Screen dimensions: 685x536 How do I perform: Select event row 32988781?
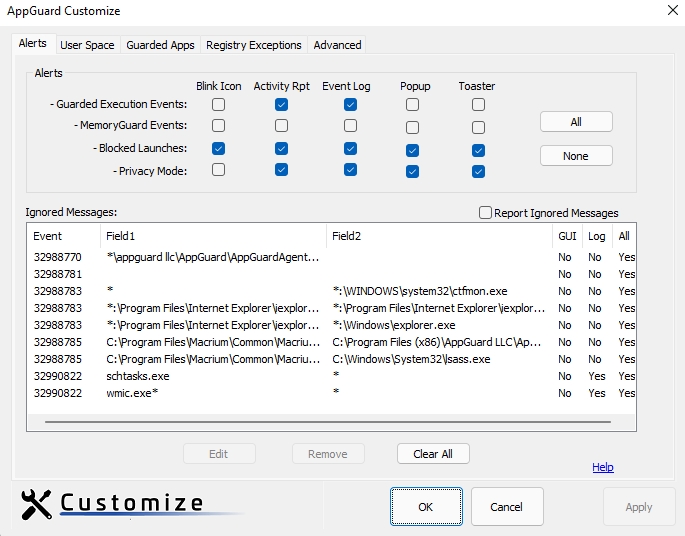332,274
